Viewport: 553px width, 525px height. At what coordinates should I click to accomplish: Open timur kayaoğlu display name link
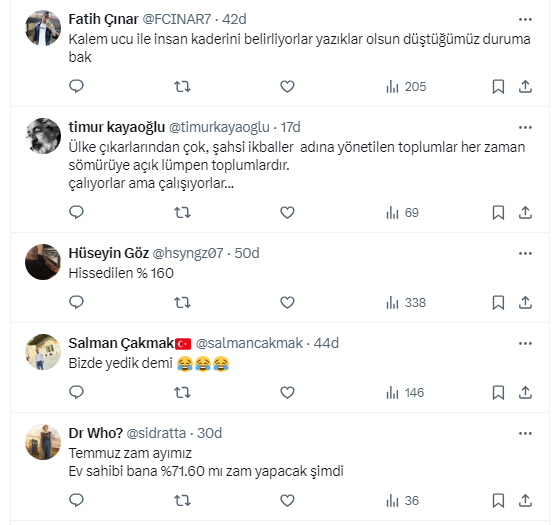pos(117,127)
